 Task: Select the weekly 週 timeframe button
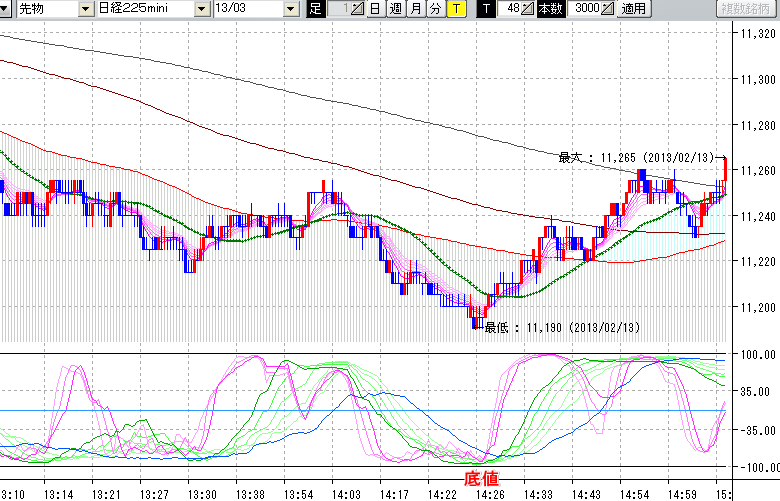395,9
